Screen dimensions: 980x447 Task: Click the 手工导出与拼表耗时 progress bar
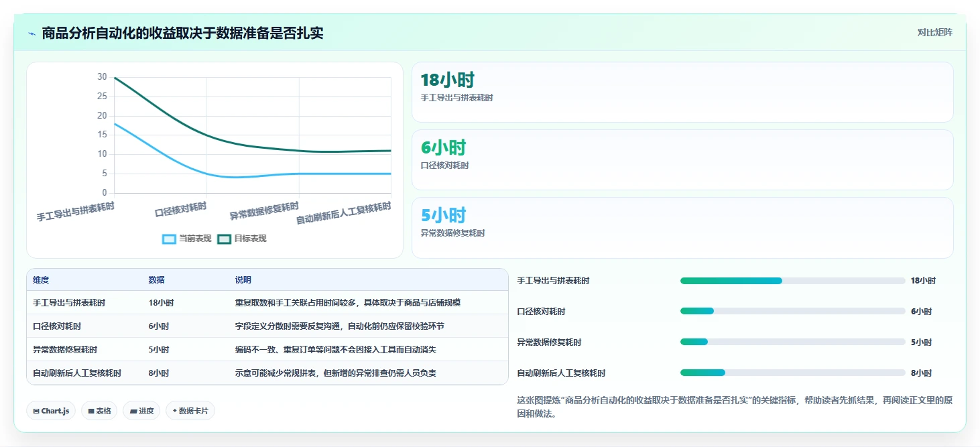click(x=793, y=281)
